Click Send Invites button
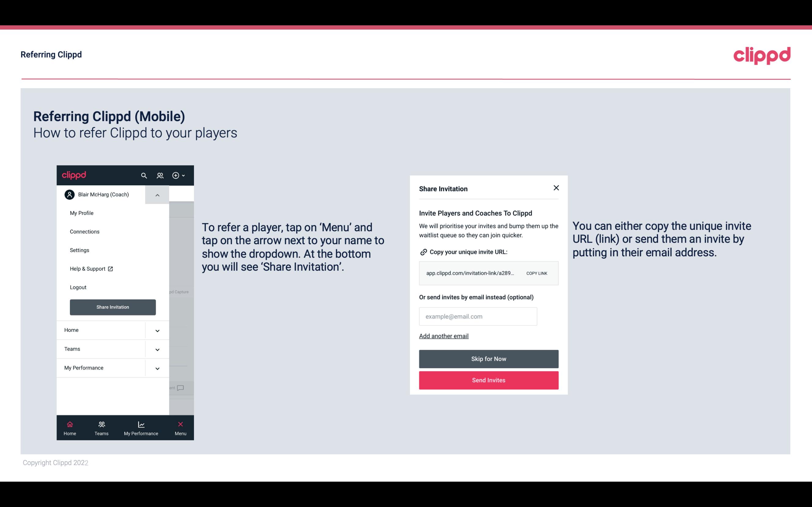The image size is (812, 507). (489, 380)
